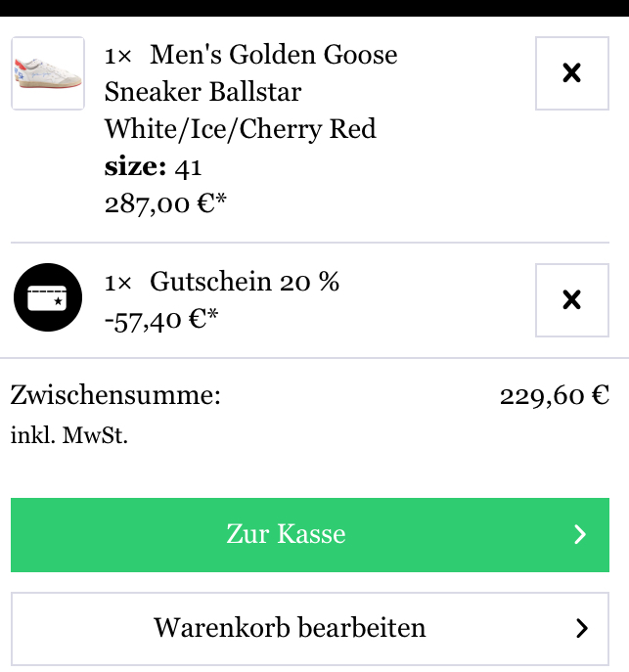Viewport: 629px width, 672px height.
Task: Click the 229,60 € subtotal amount
Action: [x=554, y=395]
